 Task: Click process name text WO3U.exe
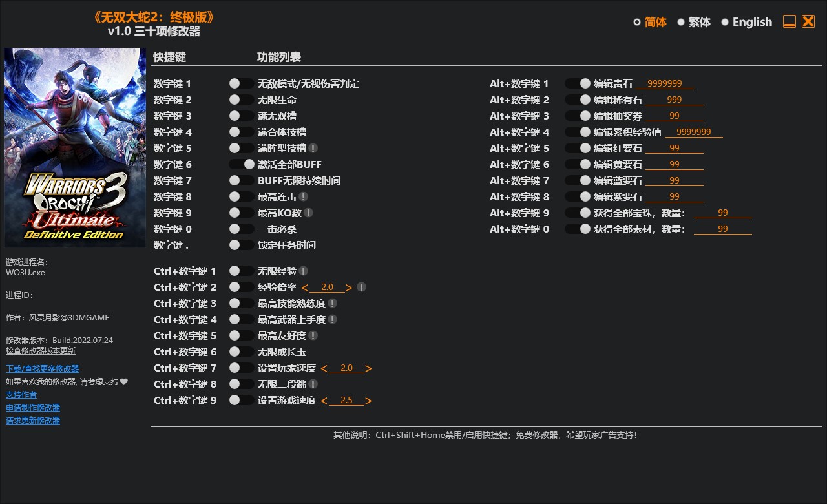[25, 273]
